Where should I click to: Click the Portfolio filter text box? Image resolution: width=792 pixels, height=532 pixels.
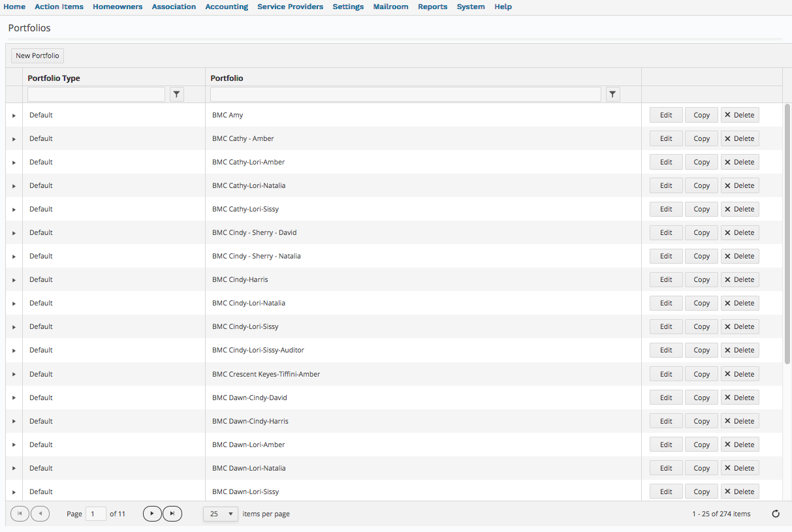405,95
